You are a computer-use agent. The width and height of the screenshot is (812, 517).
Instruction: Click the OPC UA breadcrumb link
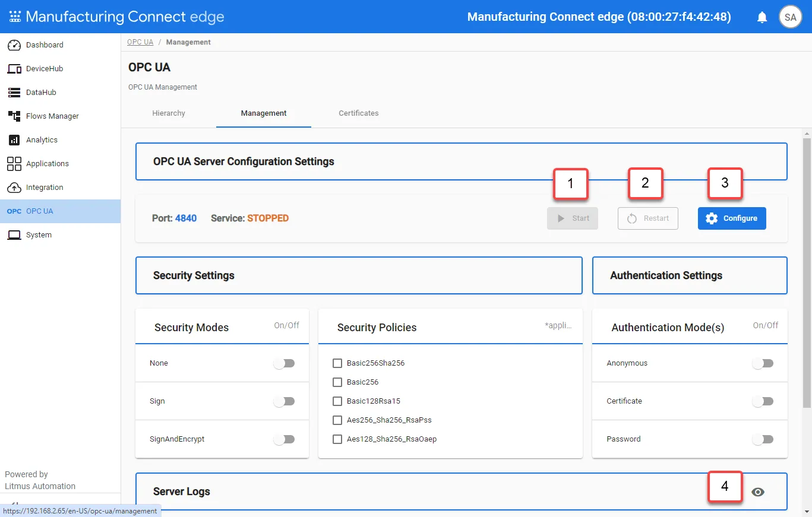tap(141, 42)
